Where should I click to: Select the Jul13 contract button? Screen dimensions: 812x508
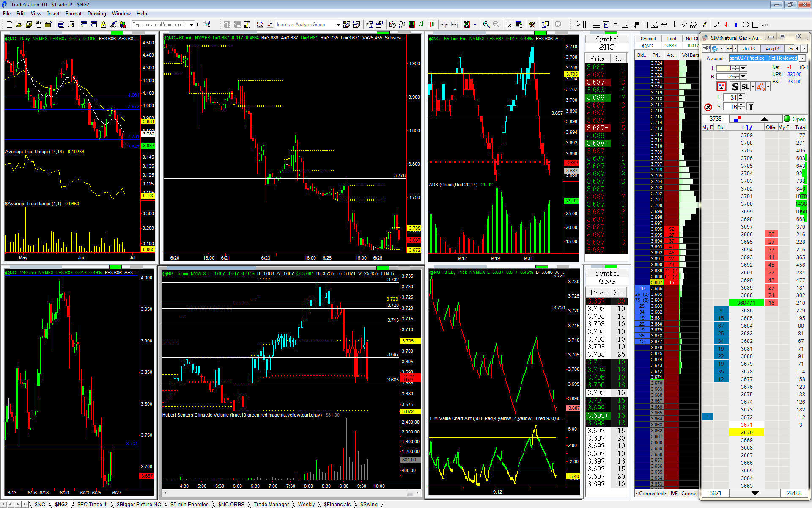click(749, 49)
